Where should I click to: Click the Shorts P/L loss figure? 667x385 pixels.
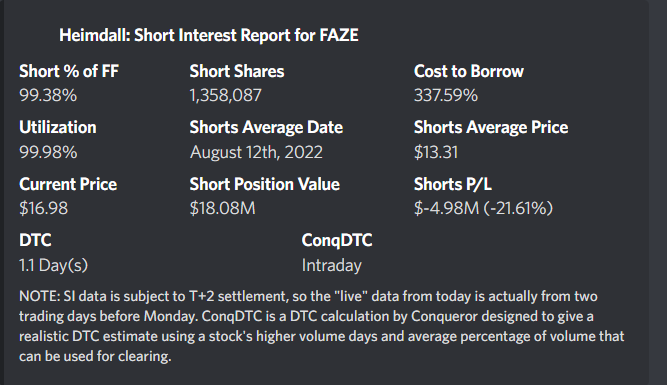(x=483, y=208)
